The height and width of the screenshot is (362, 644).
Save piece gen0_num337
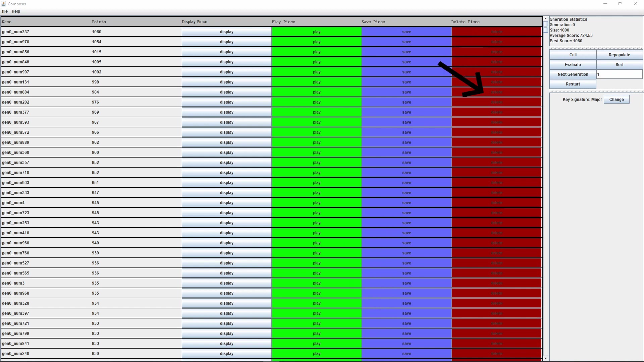pos(407,32)
